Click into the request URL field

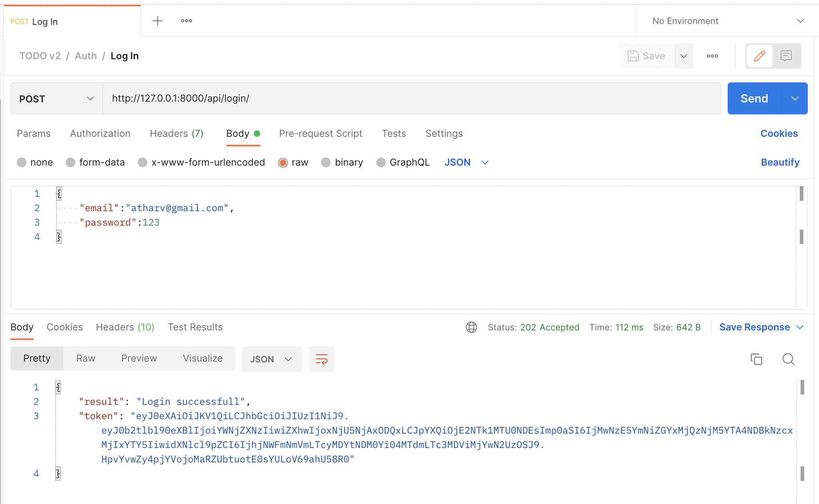click(x=412, y=98)
